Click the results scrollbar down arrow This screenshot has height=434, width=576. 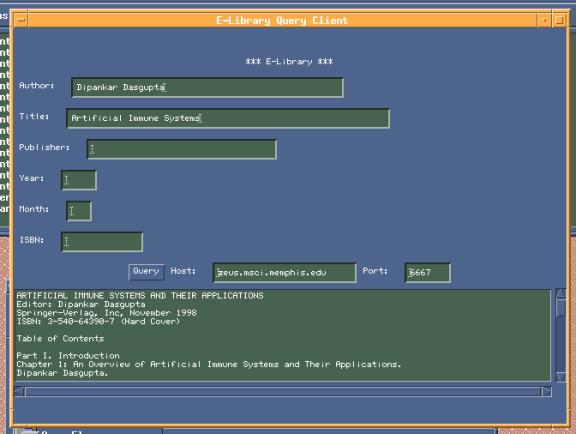click(x=561, y=377)
